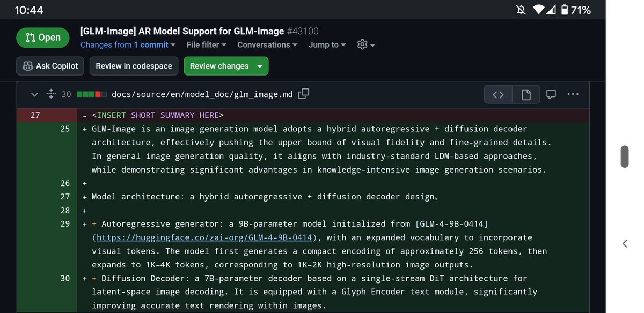Click the Ask Copilot button
Screen dimensions: 644x313
click(50, 66)
